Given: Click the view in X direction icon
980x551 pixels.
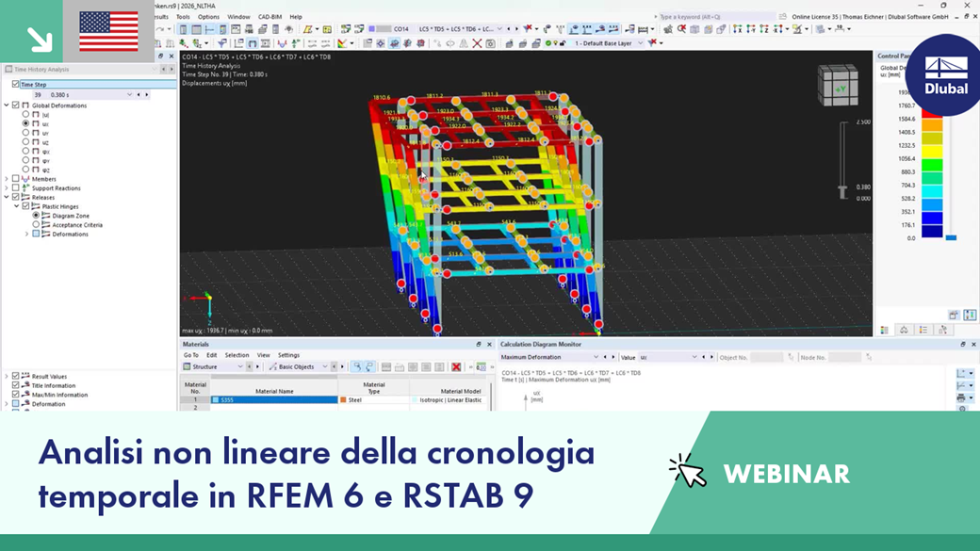Looking at the screenshot, I should pos(738,29).
